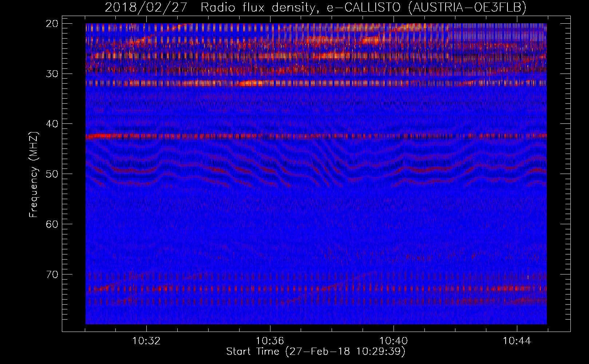Click the 70 MHz frequency tick label

[52, 274]
